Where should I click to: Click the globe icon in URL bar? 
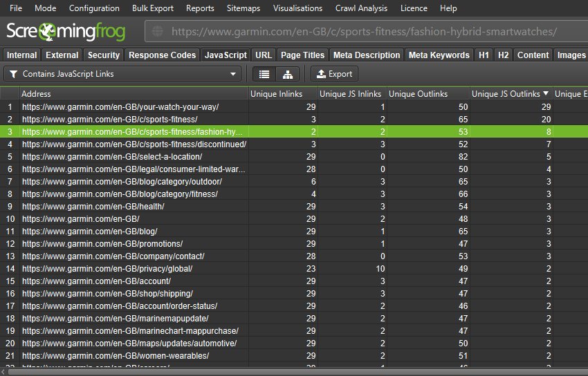coord(158,32)
